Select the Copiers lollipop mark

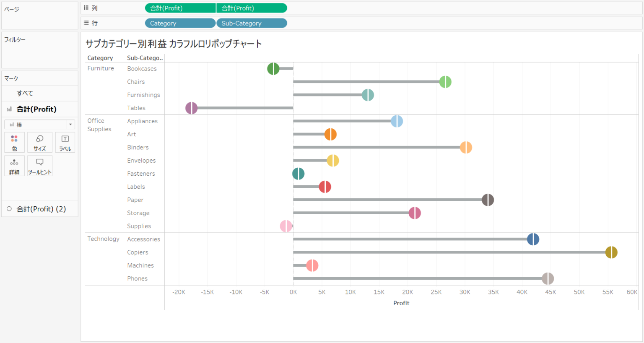tap(610, 252)
